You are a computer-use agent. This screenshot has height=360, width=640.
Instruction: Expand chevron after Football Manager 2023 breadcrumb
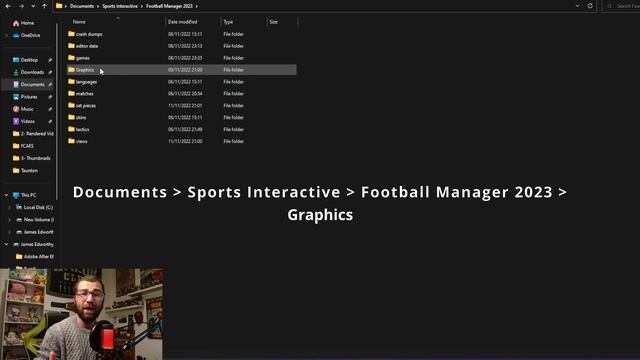[197, 6]
